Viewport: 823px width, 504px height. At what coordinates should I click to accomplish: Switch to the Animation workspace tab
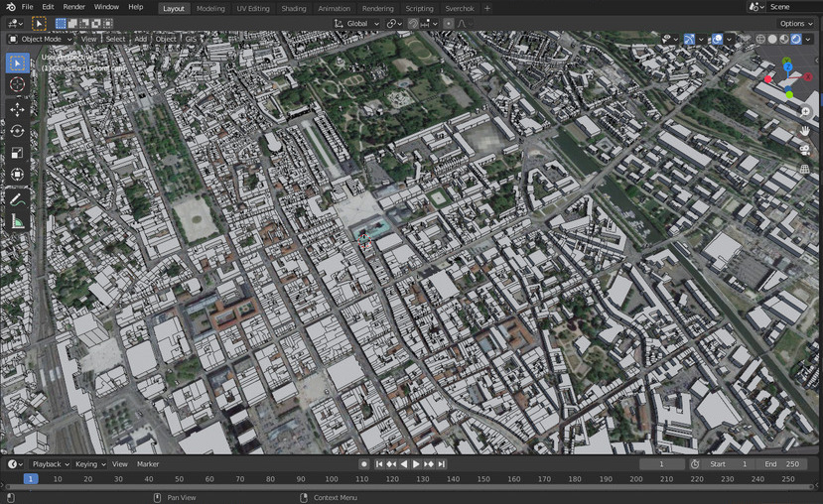(x=334, y=8)
